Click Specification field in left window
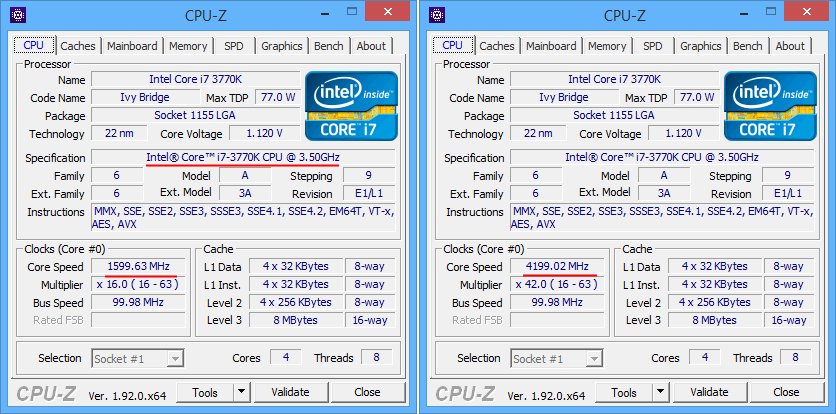The width and height of the screenshot is (836, 414). (x=243, y=158)
